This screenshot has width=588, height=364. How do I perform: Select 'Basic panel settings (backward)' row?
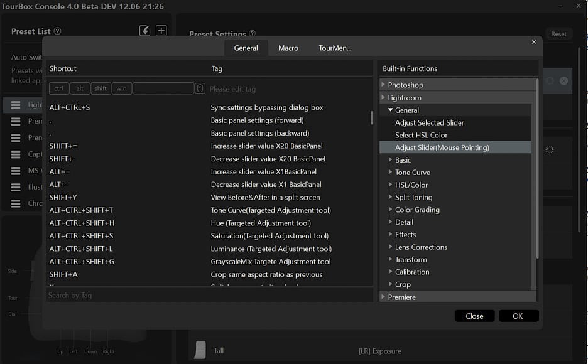pos(209,133)
